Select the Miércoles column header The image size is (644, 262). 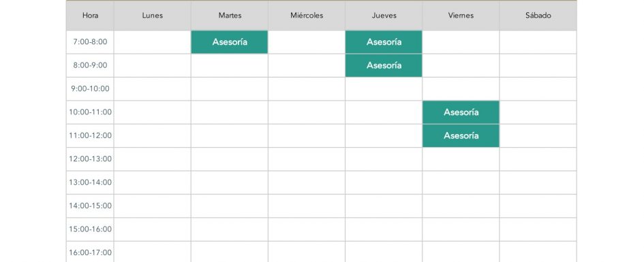pos(307,16)
